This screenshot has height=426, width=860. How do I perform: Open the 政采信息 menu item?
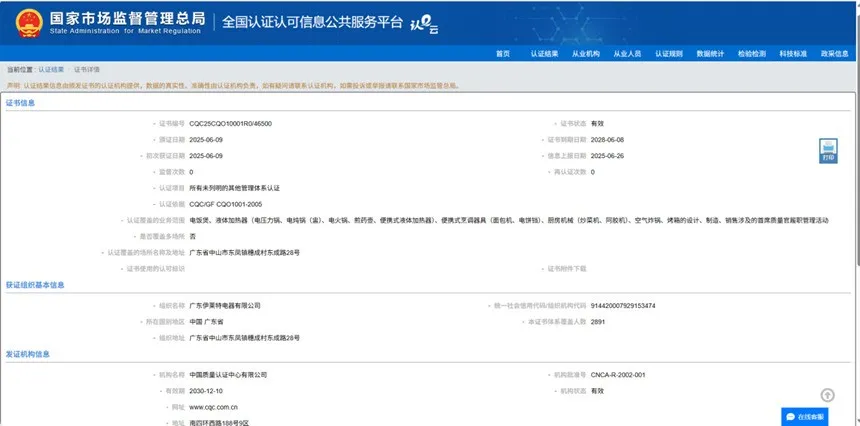tap(834, 54)
